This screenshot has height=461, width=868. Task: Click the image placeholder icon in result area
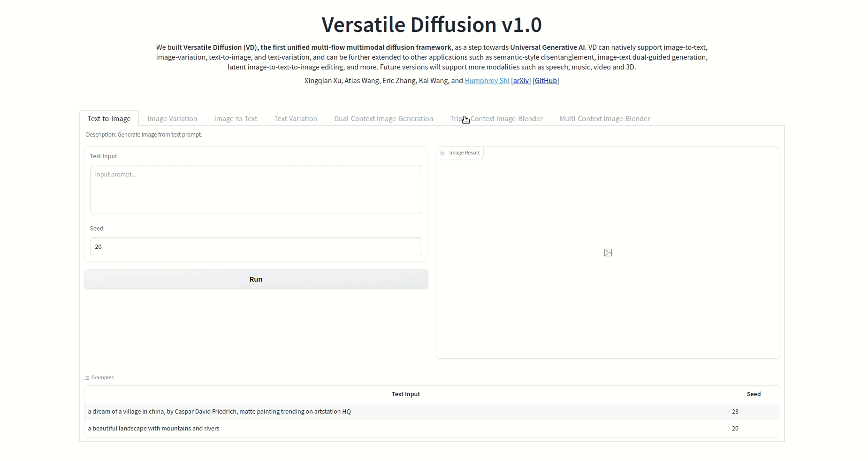coord(608,253)
